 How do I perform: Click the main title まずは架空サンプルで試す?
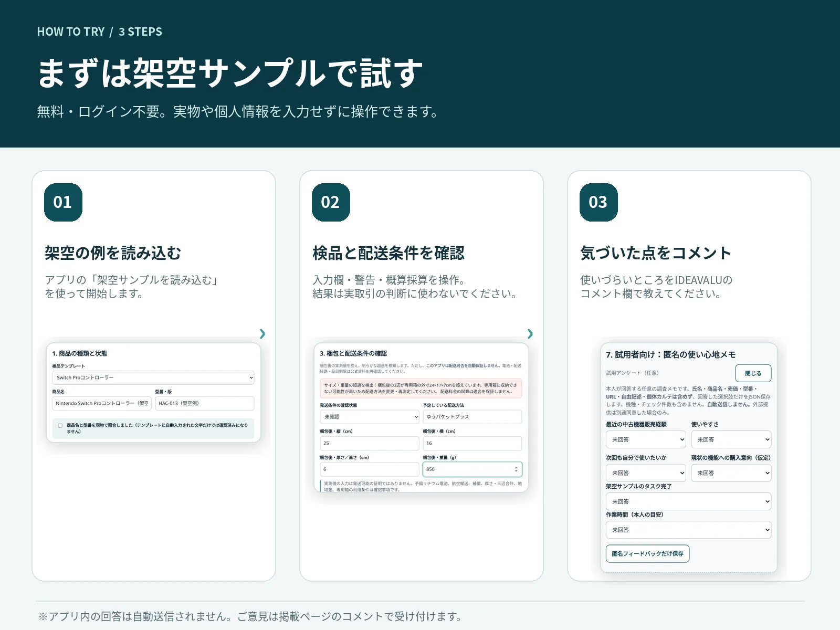tap(230, 73)
